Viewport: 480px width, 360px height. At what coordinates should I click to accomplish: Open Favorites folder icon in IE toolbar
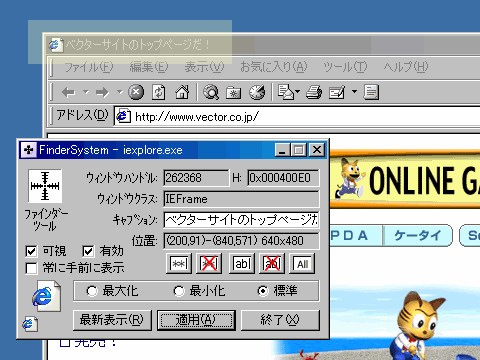(x=233, y=92)
